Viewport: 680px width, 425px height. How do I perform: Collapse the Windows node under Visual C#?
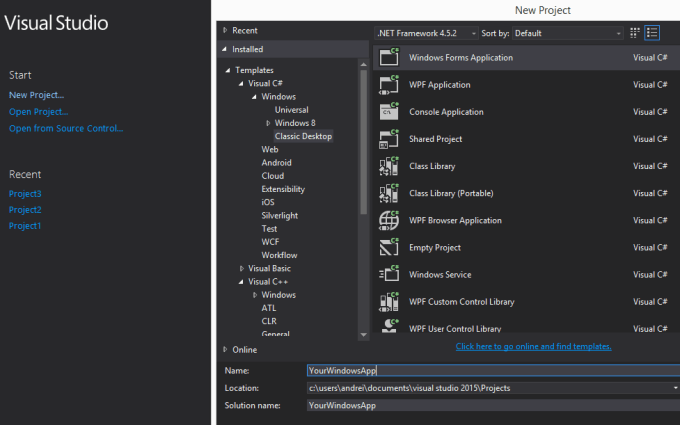pos(254,97)
